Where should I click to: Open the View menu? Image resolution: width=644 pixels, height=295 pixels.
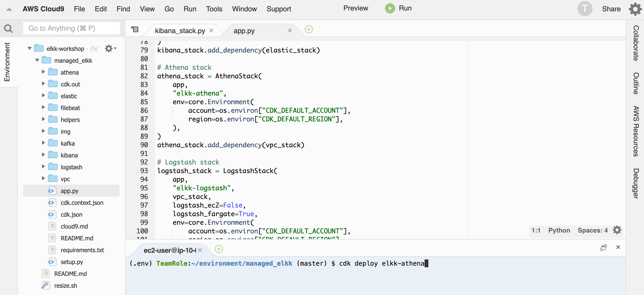click(147, 9)
